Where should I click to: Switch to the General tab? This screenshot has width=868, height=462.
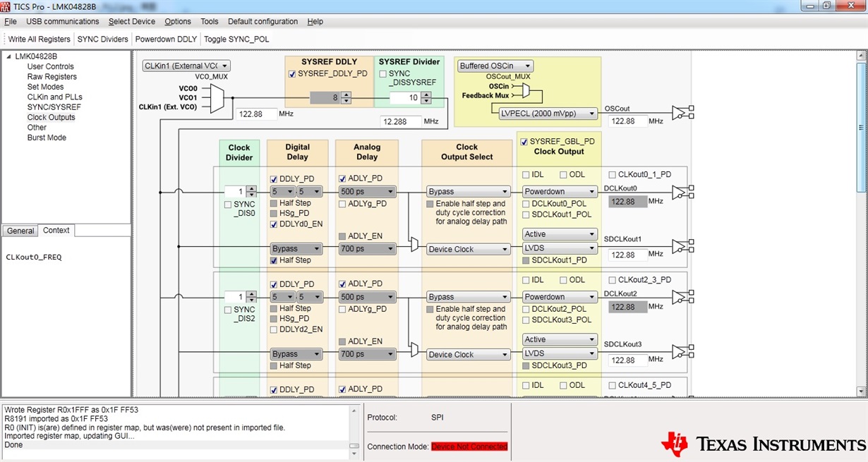[x=20, y=231]
